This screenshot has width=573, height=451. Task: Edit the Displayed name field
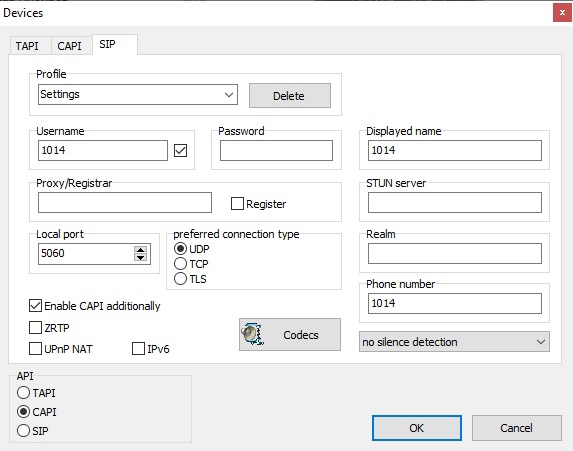455,150
